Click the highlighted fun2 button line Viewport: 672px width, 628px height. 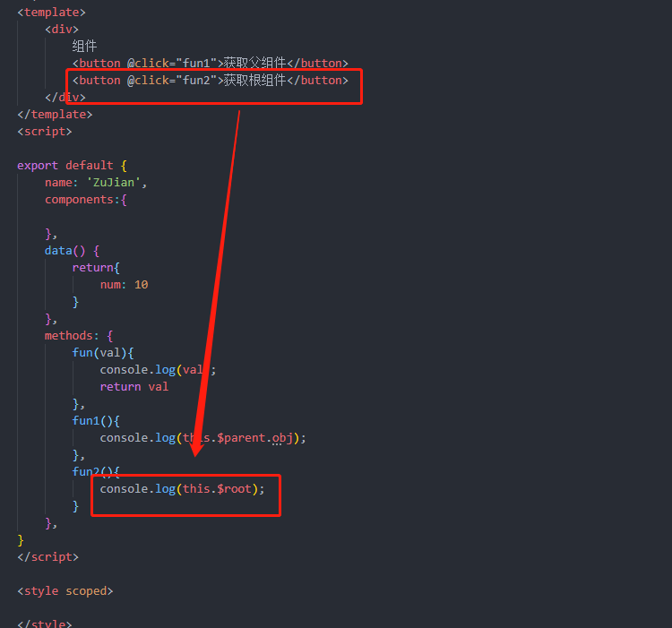(x=210, y=81)
